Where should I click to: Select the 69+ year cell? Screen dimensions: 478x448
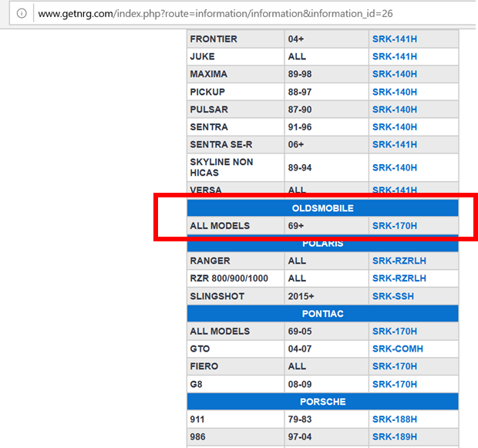(326, 226)
